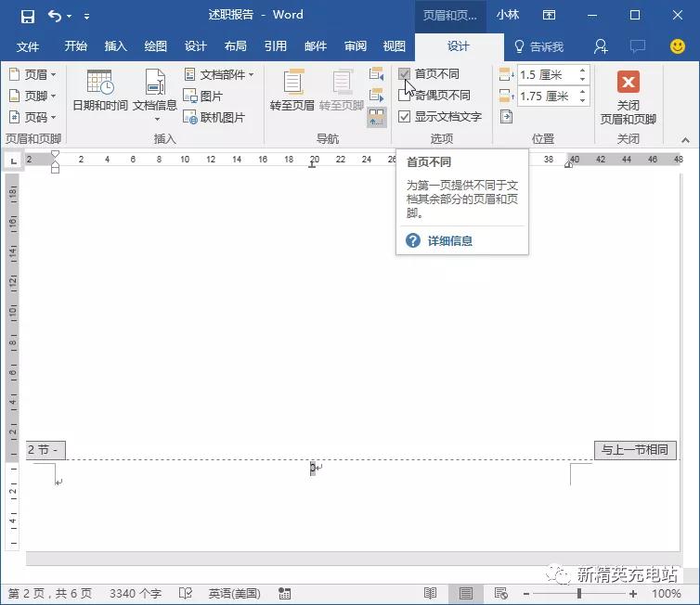Click 第 2 页, 共 6 页 in status bar
Image resolution: width=700 pixels, height=605 pixels.
[x=49, y=593]
